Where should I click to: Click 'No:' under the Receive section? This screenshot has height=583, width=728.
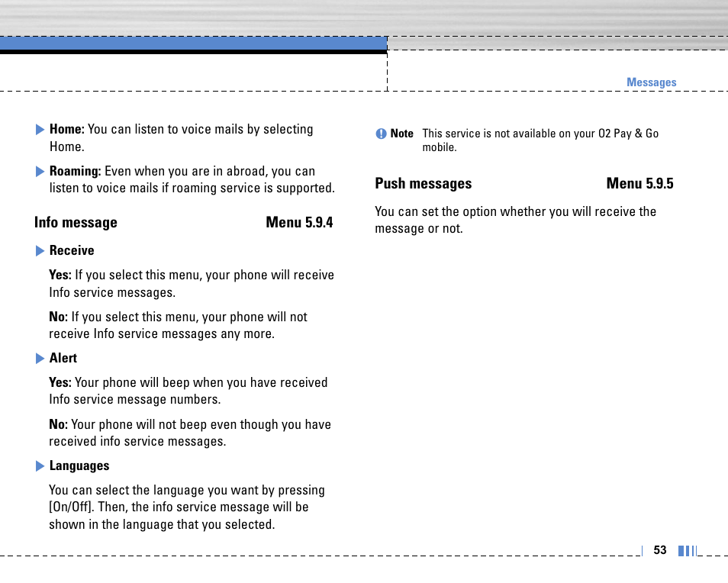point(59,317)
